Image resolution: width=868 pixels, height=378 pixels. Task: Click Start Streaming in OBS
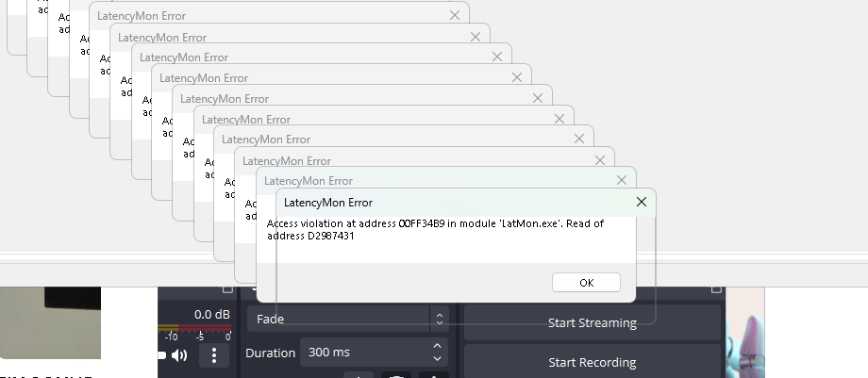(x=592, y=322)
